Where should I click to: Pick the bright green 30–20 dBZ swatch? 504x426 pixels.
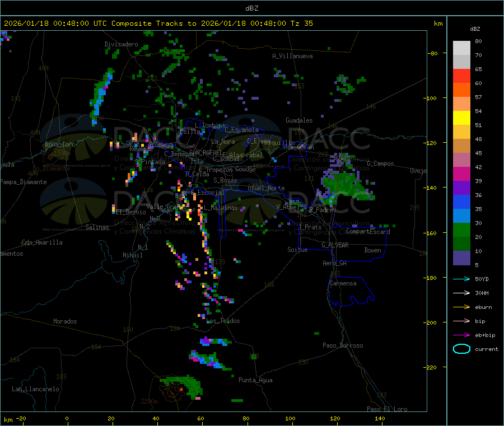tap(461, 230)
